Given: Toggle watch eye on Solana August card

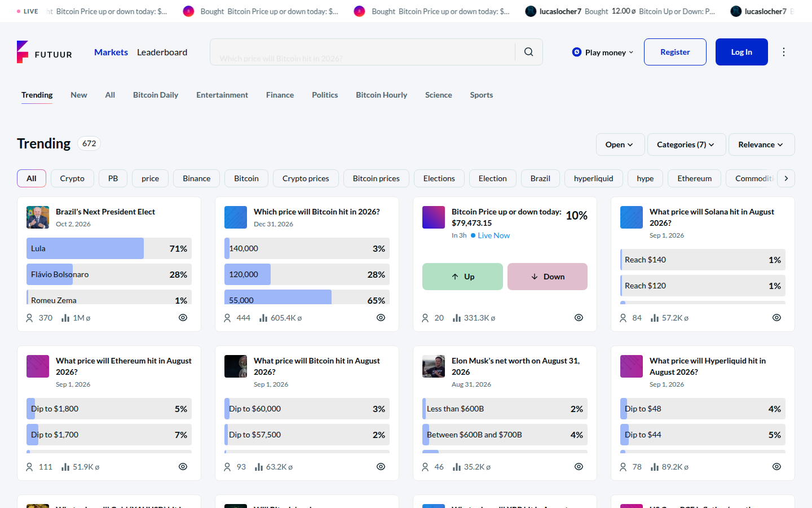Looking at the screenshot, I should (x=776, y=318).
